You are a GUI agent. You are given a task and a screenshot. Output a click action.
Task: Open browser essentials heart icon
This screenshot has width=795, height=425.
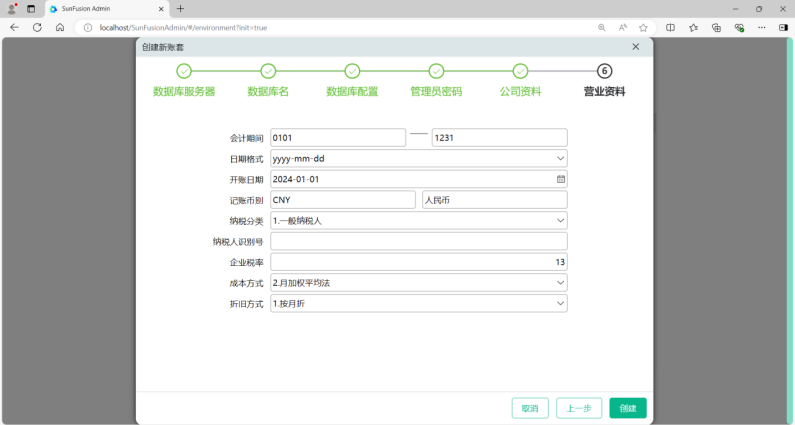click(x=739, y=28)
